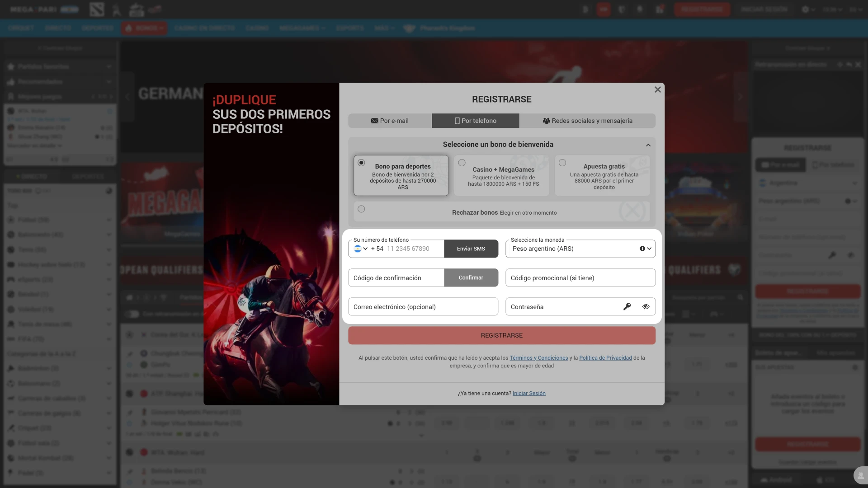Select Bono para deportes radio option
This screenshot has width=868, height=488.
(361, 163)
